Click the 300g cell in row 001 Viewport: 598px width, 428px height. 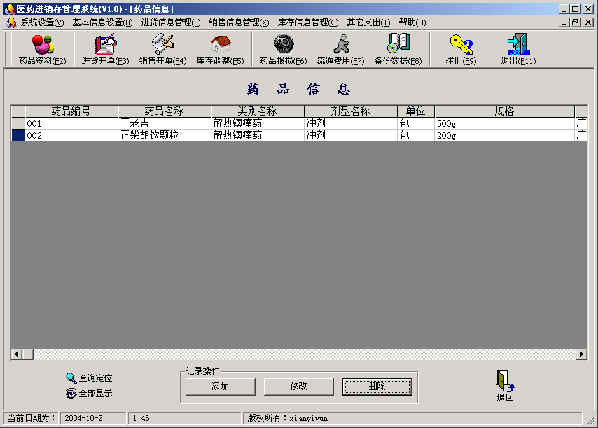click(x=504, y=124)
